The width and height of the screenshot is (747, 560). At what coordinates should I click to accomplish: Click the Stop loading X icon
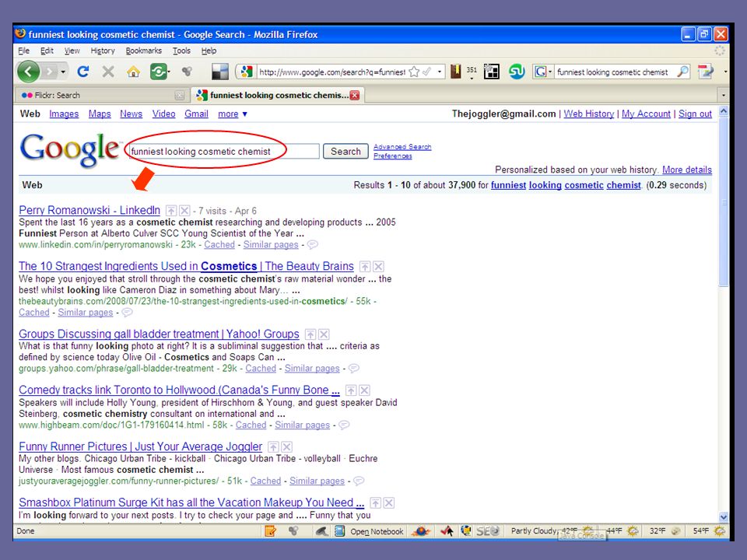(x=108, y=72)
